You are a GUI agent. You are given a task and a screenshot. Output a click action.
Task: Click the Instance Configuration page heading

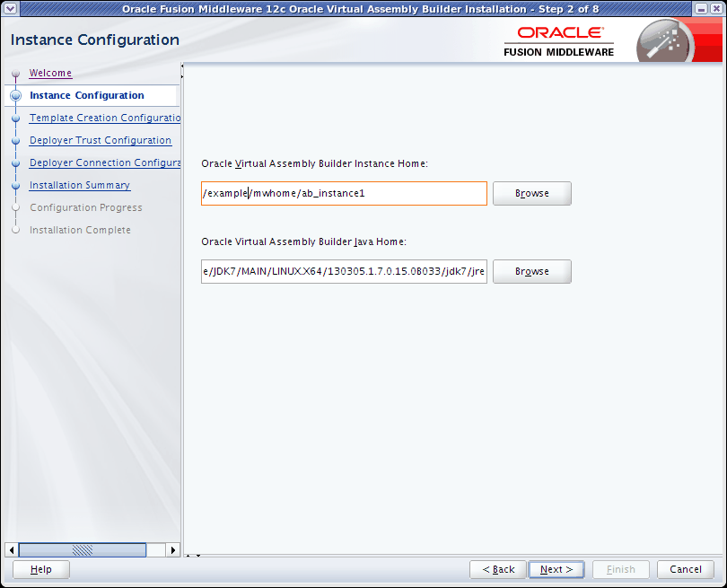[95, 39]
